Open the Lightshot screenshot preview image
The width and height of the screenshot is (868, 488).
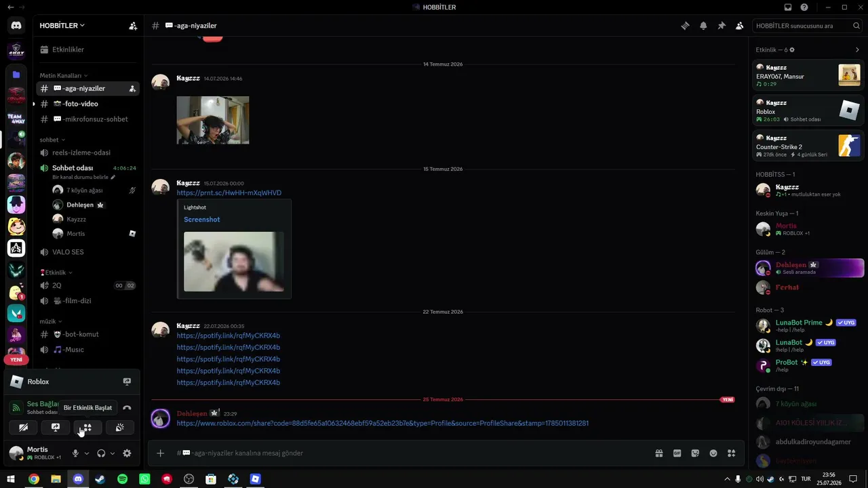click(x=234, y=262)
